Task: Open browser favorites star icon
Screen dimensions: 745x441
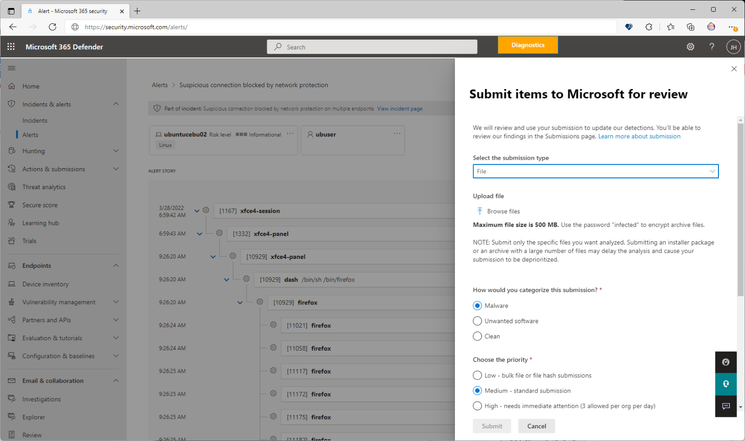Action: (x=670, y=27)
